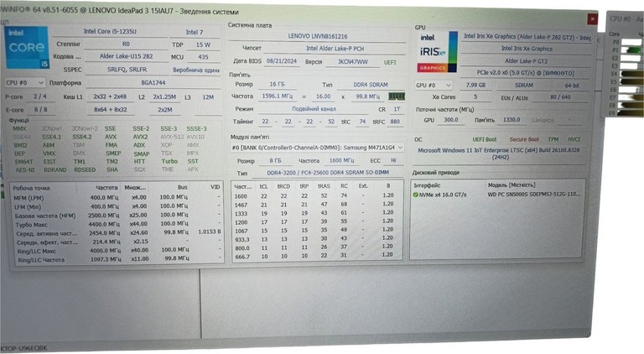This screenshot has width=644, height=354.
Task: Click the TPM status label
Action: click(553, 139)
